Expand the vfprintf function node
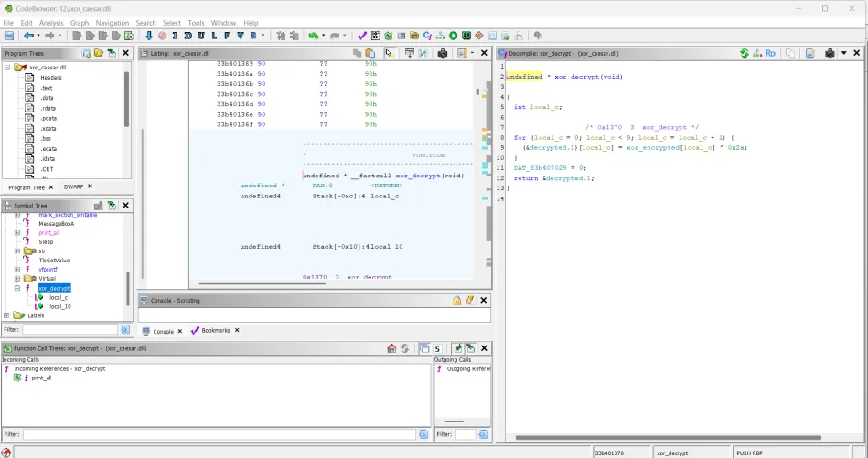 click(x=17, y=270)
